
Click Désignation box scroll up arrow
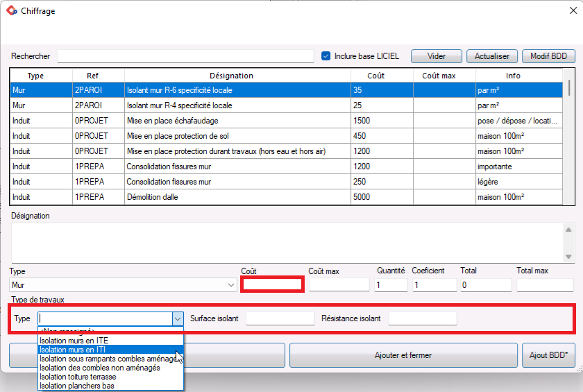[x=568, y=230]
